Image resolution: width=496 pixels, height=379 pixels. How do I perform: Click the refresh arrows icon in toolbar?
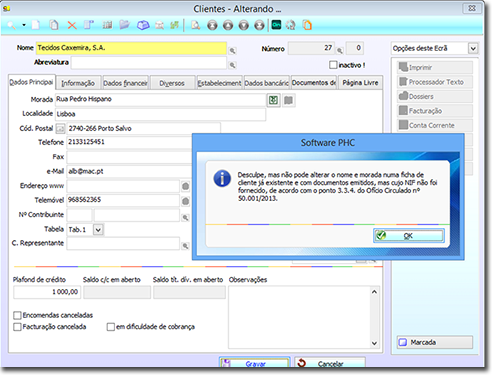(291, 25)
